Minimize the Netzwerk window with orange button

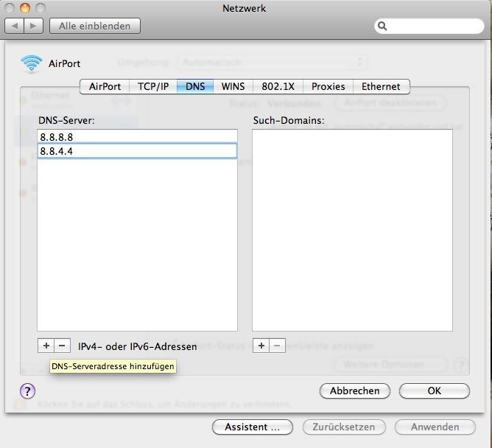[x=25, y=8]
